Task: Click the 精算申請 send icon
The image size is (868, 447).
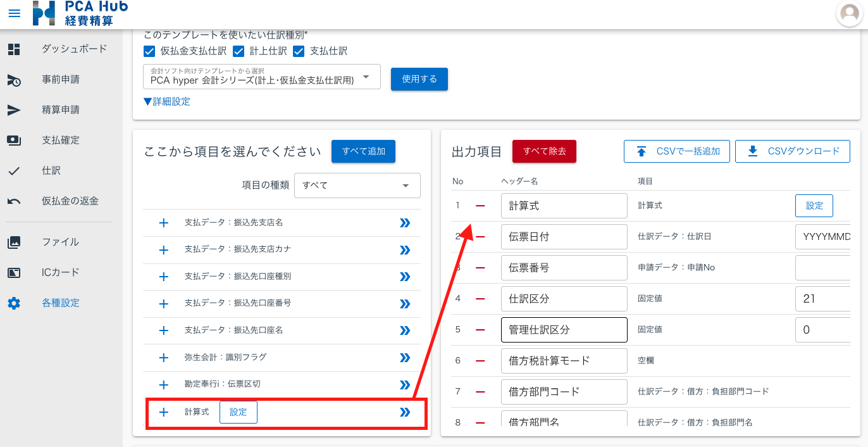Action: click(14, 110)
